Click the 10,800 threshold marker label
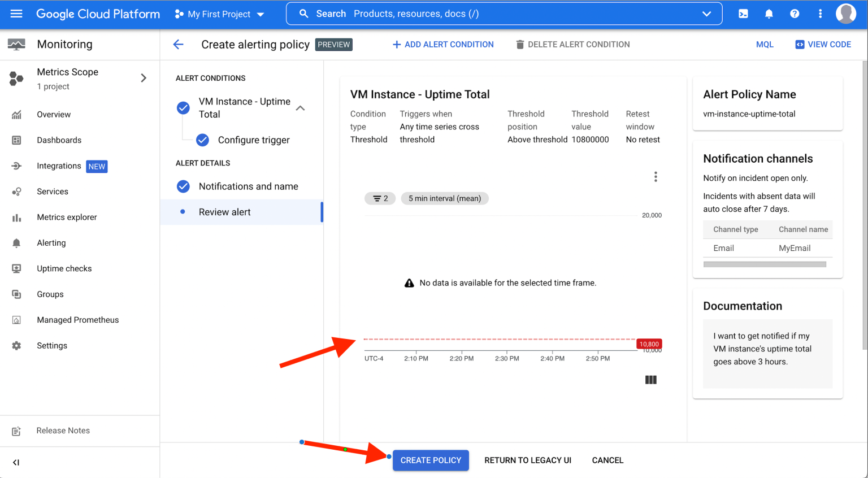Image resolution: width=868 pixels, height=478 pixels. (x=649, y=344)
